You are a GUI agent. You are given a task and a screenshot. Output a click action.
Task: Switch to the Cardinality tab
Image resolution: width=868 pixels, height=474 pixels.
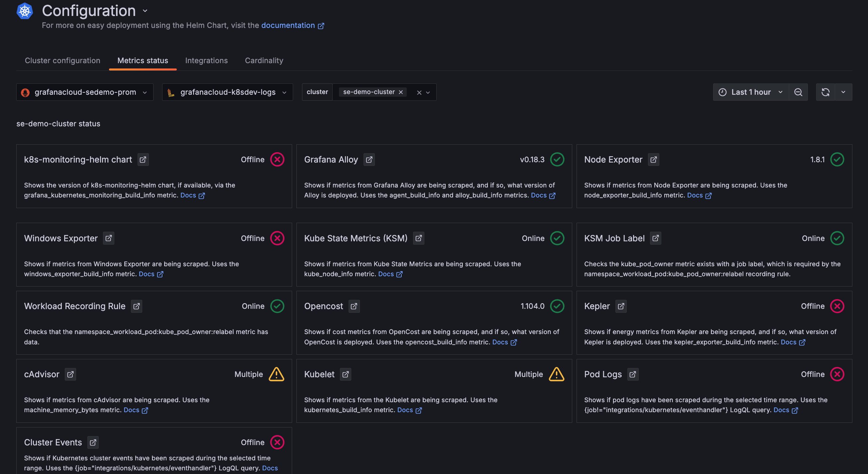coord(264,60)
